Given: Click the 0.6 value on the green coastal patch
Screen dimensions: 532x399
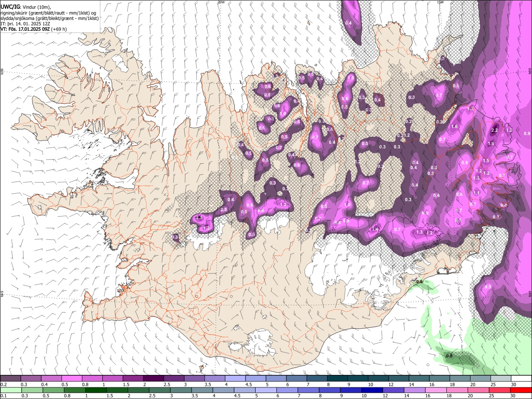Looking at the screenshot, I should pos(419,281).
